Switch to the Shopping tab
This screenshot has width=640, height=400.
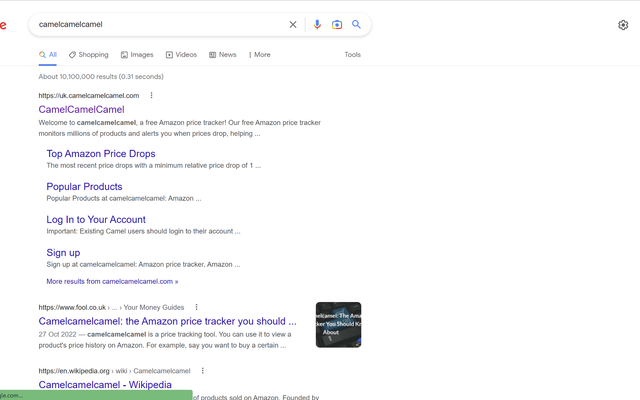point(89,55)
